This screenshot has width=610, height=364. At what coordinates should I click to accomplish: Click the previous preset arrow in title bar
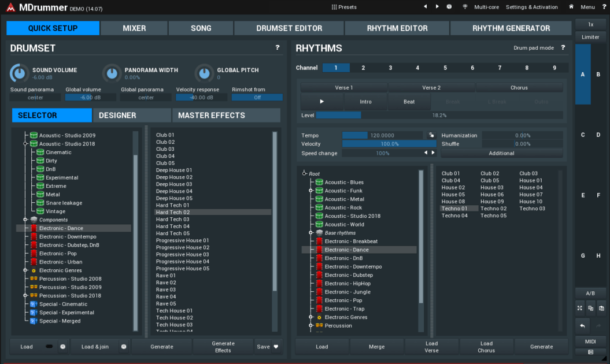coord(425,6)
